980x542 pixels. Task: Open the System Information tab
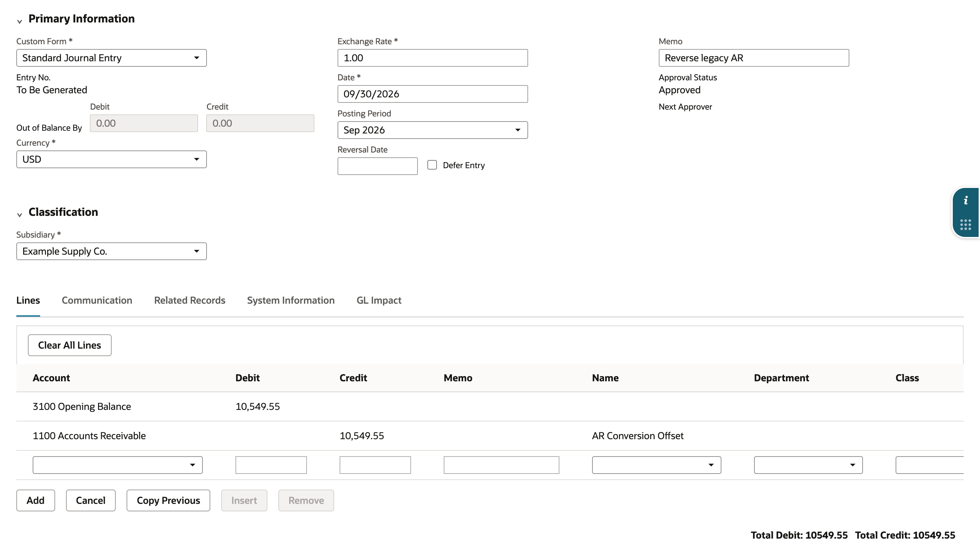(x=291, y=300)
